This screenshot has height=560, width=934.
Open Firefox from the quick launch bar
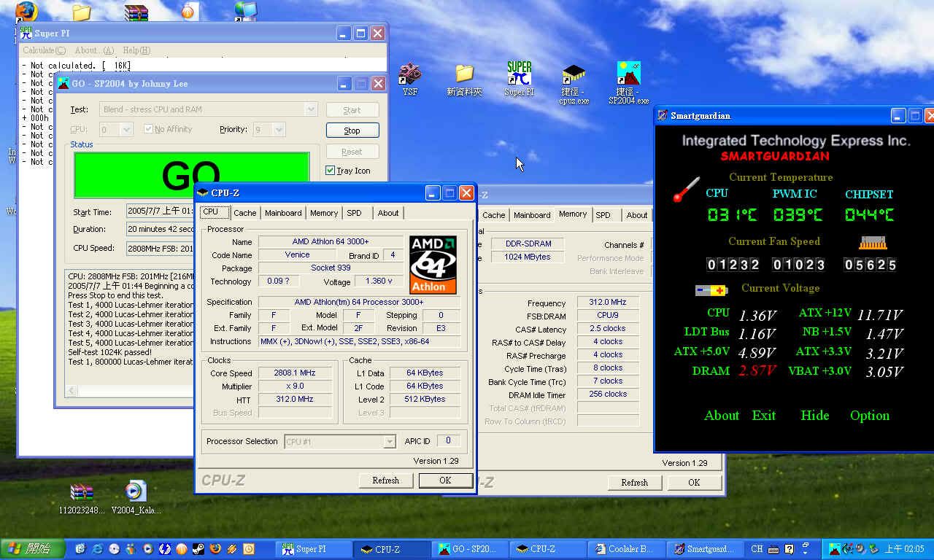tap(215, 549)
